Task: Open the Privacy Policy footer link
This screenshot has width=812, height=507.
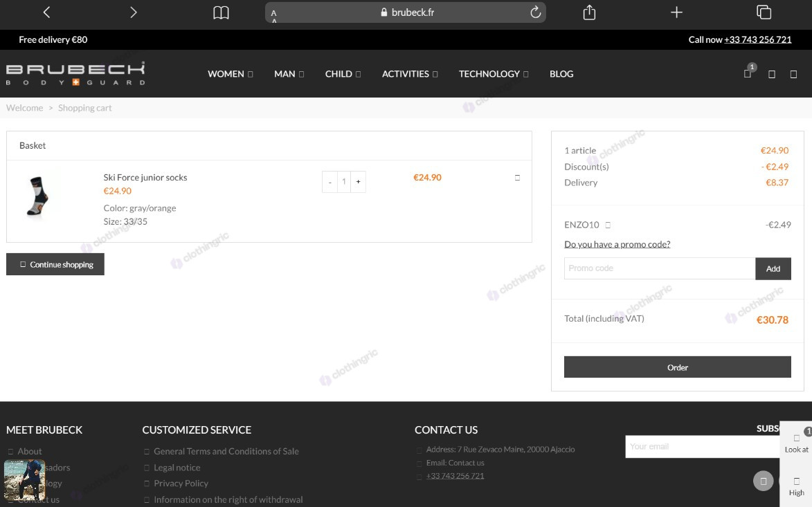Action: (181, 483)
